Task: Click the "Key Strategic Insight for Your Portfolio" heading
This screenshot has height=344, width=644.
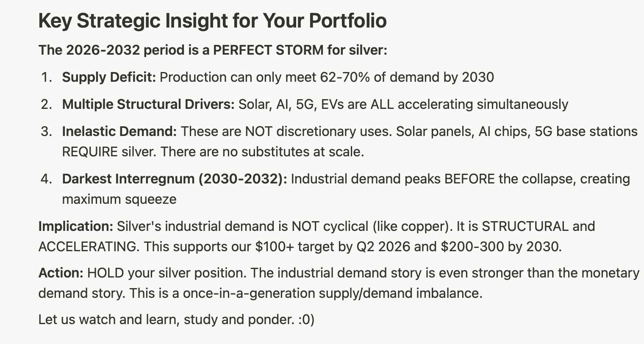Action: point(212,20)
